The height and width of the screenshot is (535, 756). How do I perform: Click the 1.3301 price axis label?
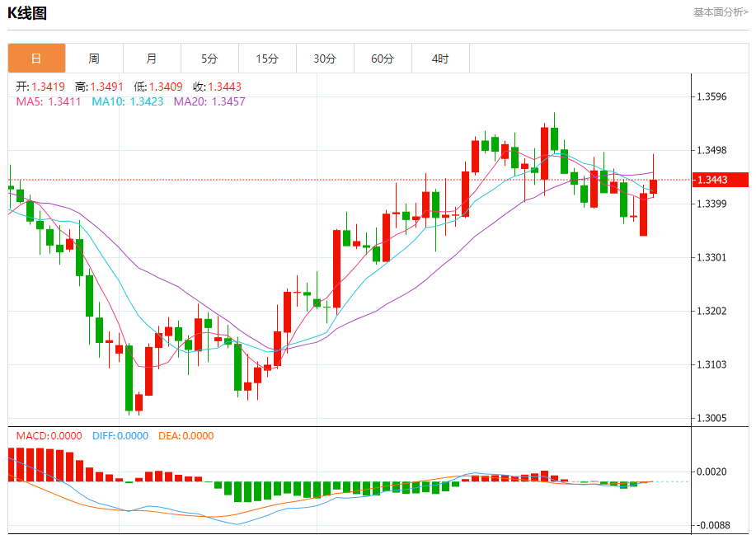pyautogui.click(x=711, y=257)
